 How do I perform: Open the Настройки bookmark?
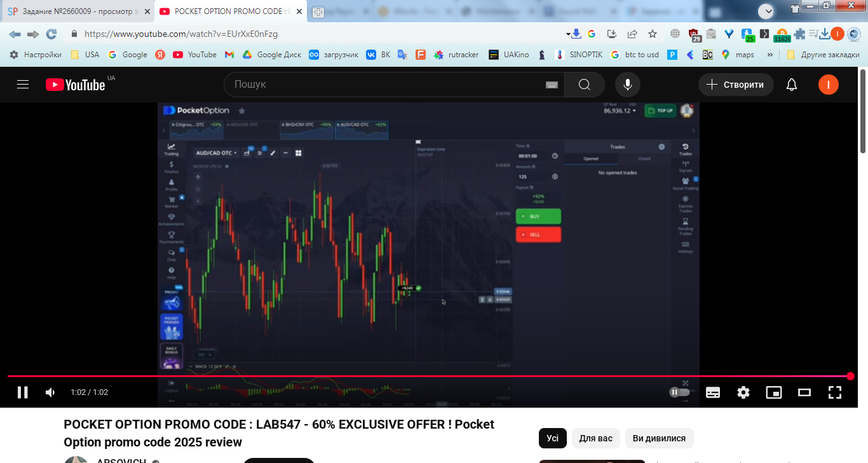[36, 55]
